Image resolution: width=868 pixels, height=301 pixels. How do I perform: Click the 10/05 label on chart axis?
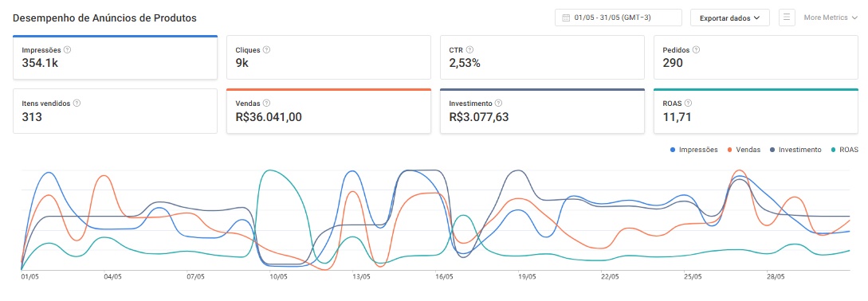[278, 276]
